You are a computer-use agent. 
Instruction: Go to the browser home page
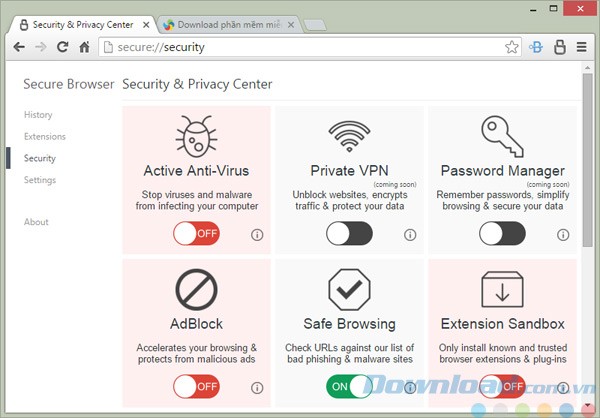click(x=85, y=46)
